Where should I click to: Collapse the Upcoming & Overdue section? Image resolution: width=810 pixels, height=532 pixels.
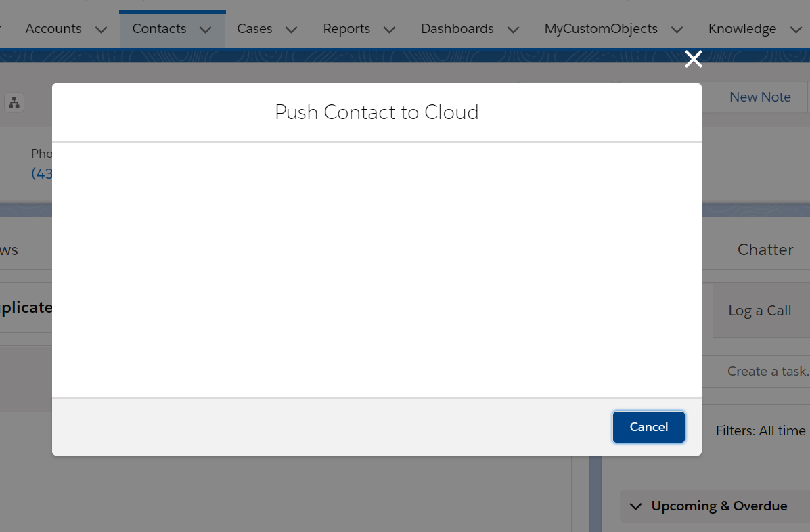[x=636, y=506]
